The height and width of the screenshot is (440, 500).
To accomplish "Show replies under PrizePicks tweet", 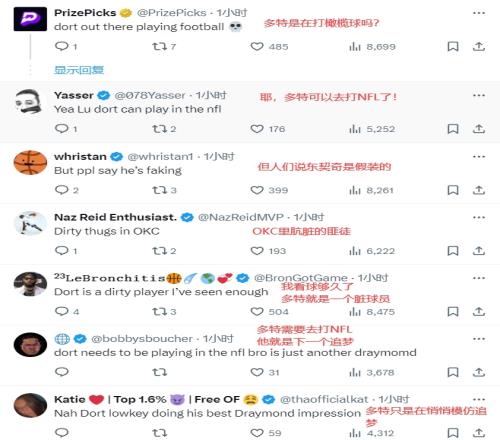I will coord(79,70).
